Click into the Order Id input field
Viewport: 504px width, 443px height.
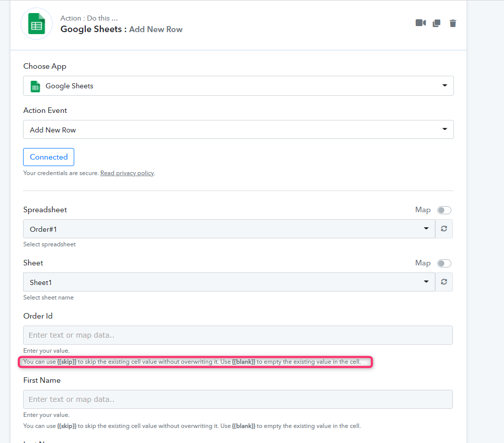click(x=238, y=335)
